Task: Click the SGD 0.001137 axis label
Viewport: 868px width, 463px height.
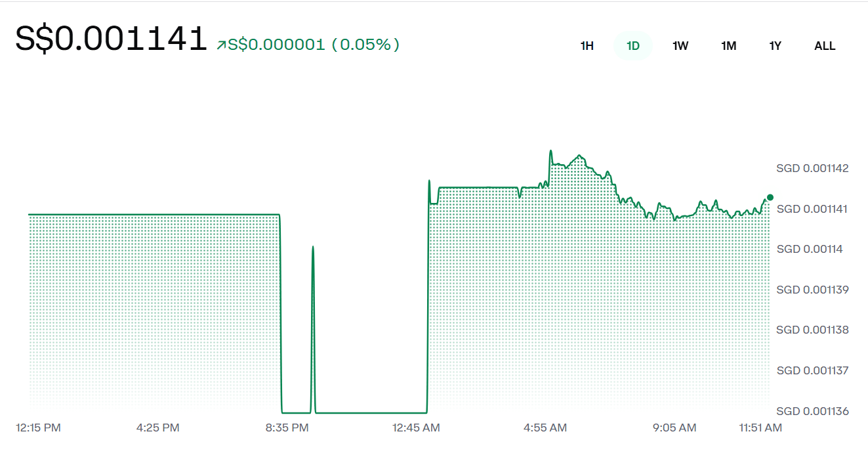Action: tap(812, 370)
